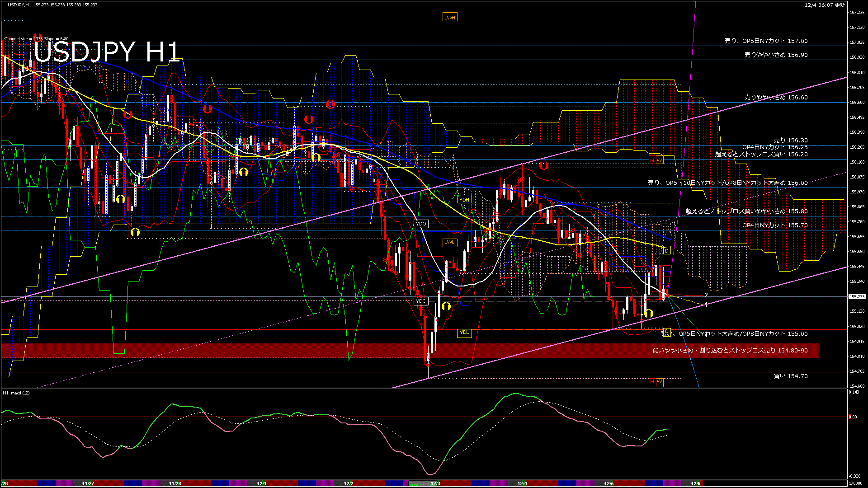Click the YDC yesterday-close label
Viewport: 868px width, 488px height.
(x=420, y=301)
